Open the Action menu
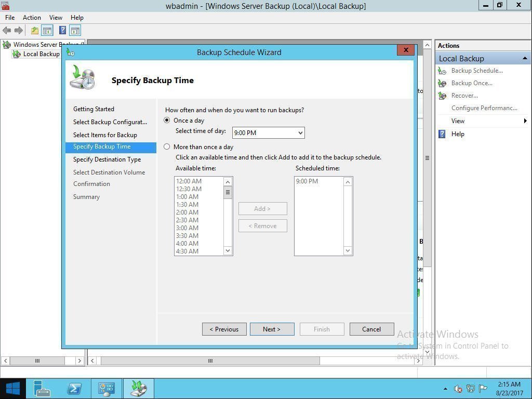The width and height of the screenshot is (532, 399). [32, 17]
